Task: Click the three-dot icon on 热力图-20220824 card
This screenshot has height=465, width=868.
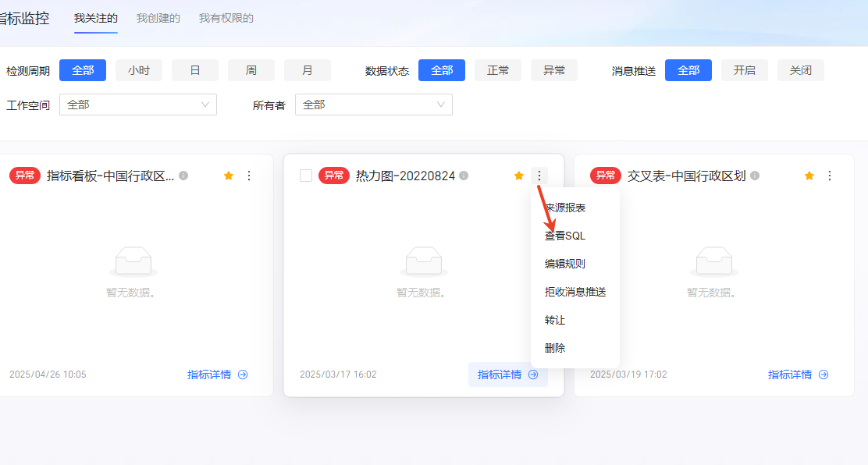Action: pyautogui.click(x=539, y=176)
